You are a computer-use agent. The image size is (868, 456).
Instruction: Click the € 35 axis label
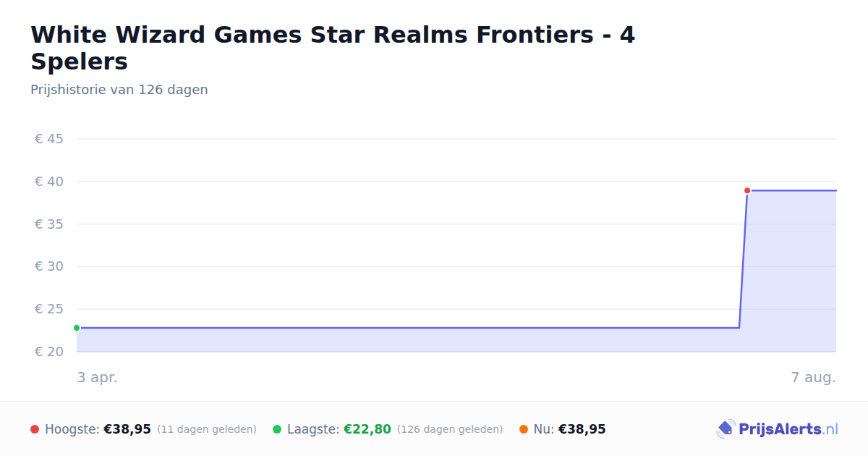[49, 224]
